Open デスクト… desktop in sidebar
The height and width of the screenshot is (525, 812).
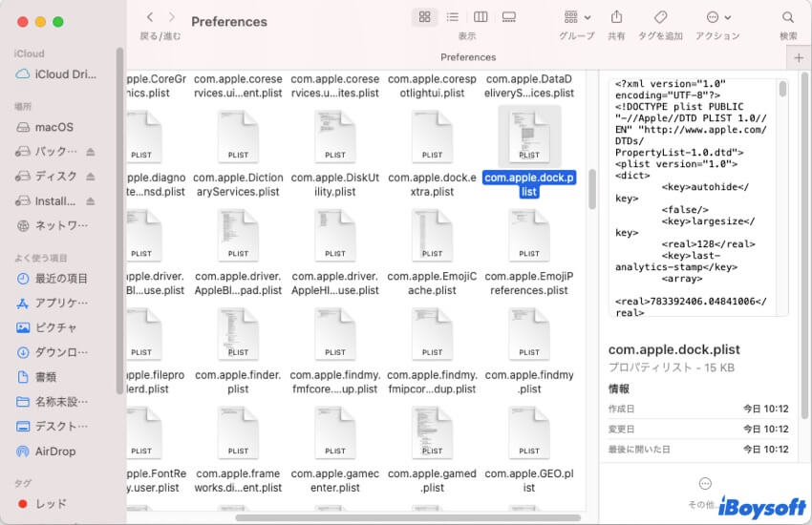pyautogui.click(x=53, y=427)
